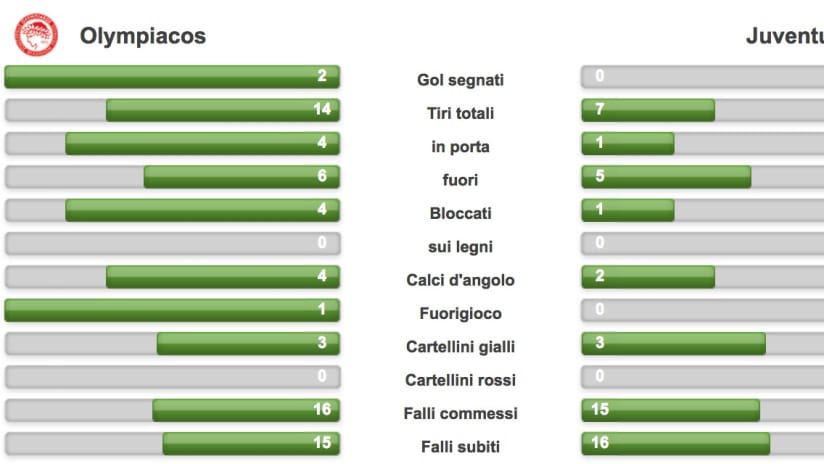824x464 pixels.
Task: Click the Cartellini rossi stat label
Action: point(460,380)
